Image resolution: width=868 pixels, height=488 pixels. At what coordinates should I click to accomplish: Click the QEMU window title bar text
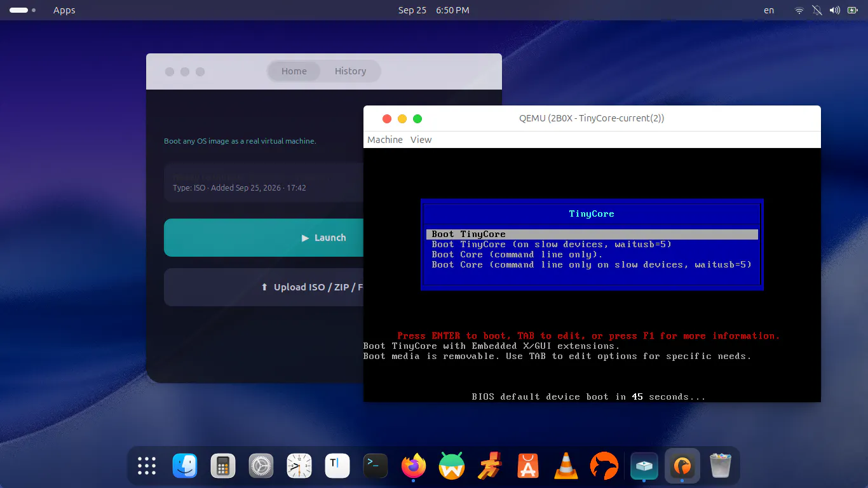pyautogui.click(x=592, y=118)
